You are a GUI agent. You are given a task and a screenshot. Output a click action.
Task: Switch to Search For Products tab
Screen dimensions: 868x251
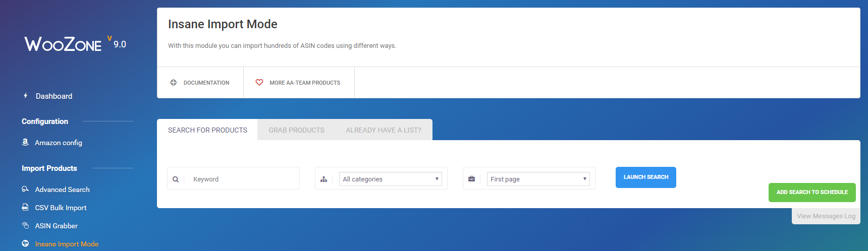pyautogui.click(x=207, y=130)
